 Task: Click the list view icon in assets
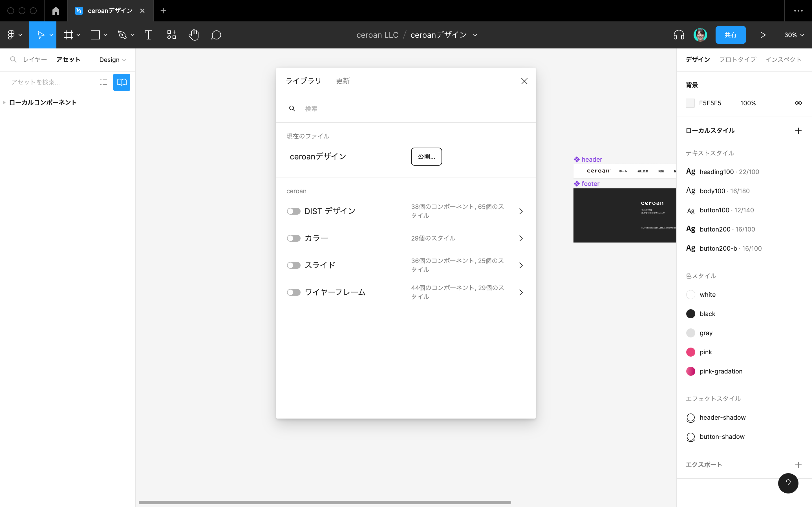coord(103,82)
